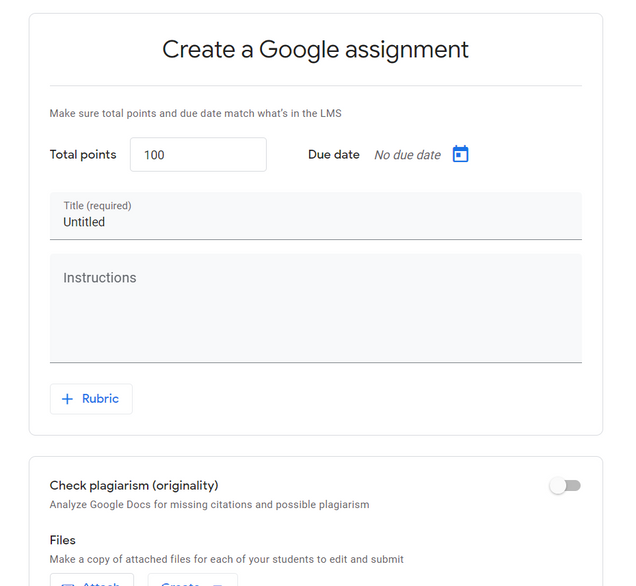Click the Total points input field

(198, 155)
